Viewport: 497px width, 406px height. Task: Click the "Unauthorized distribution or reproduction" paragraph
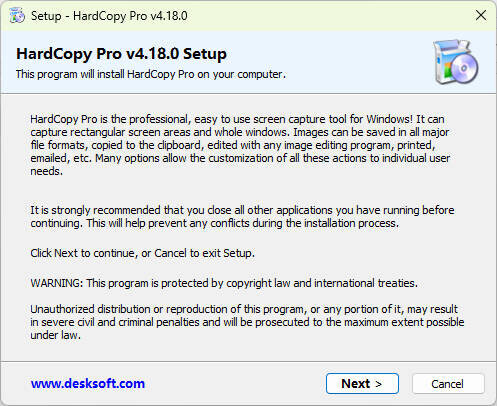coord(247,322)
